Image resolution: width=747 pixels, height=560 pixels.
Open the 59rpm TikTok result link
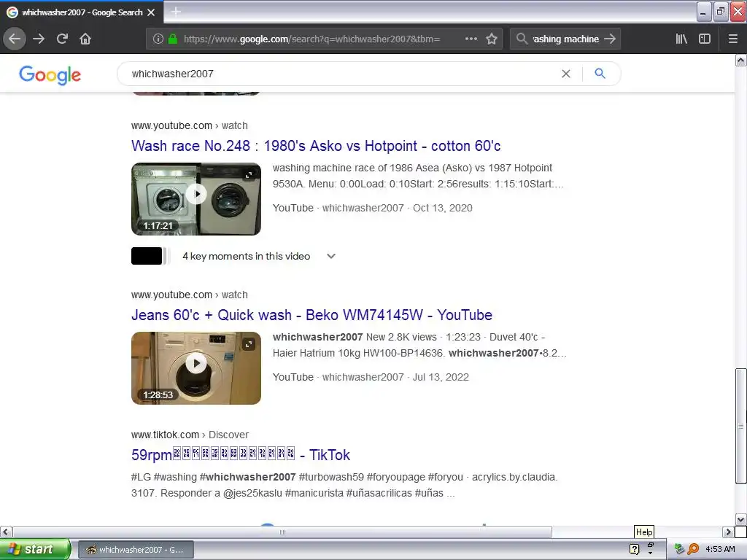click(241, 455)
